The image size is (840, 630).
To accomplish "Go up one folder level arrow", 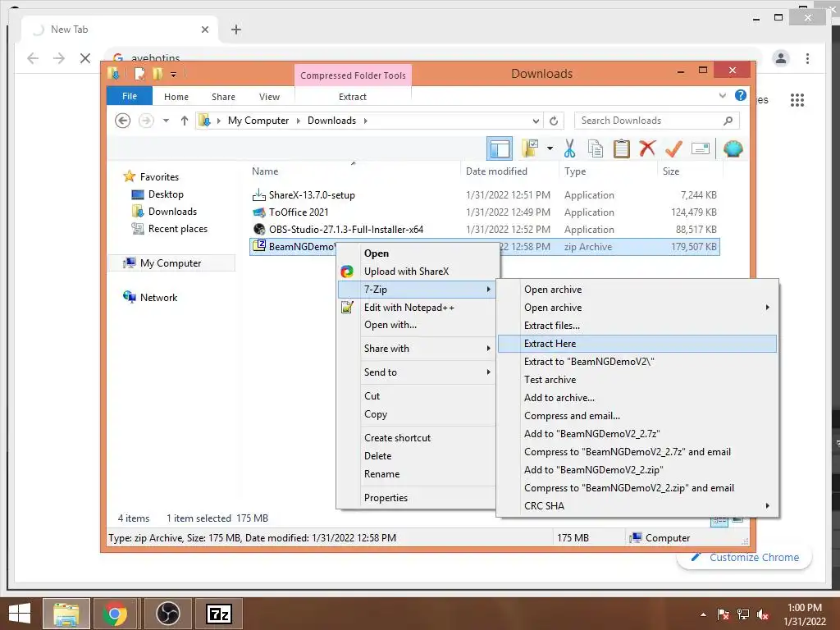I will point(185,121).
